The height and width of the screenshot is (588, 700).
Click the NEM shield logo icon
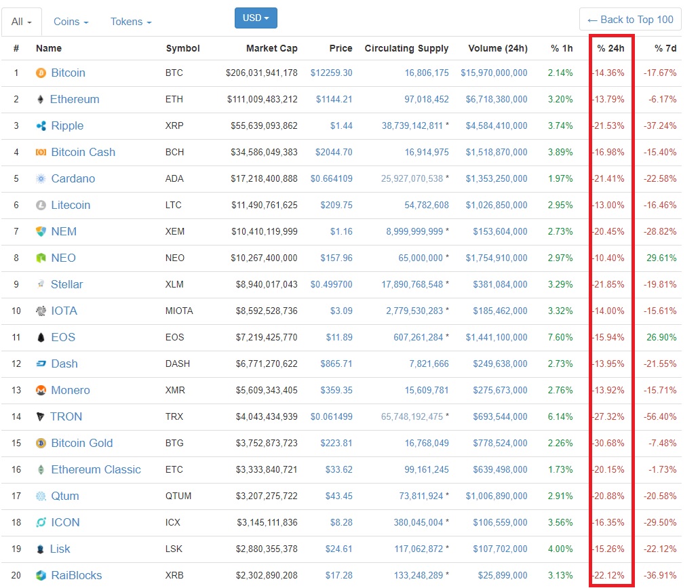tap(41, 231)
